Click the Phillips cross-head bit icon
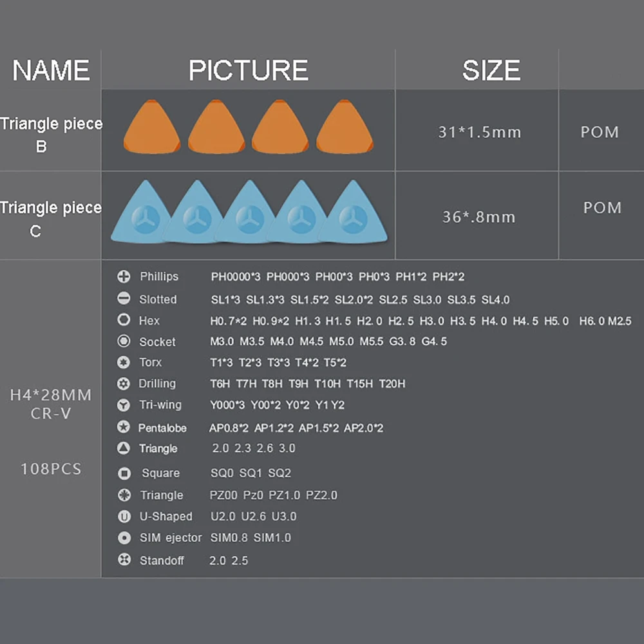Screen dimensions: 644x644 tap(124, 277)
